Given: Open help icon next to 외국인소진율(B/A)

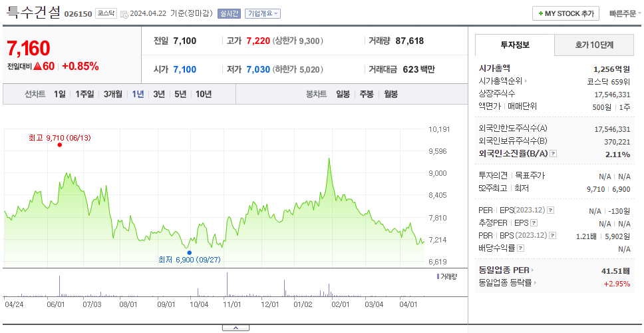Looking at the screenshot, I should (x=554, y=154).
